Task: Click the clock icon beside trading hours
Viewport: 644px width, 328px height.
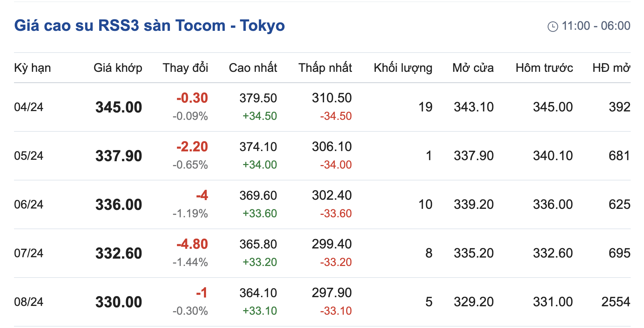Action: [x=553, y=26]
